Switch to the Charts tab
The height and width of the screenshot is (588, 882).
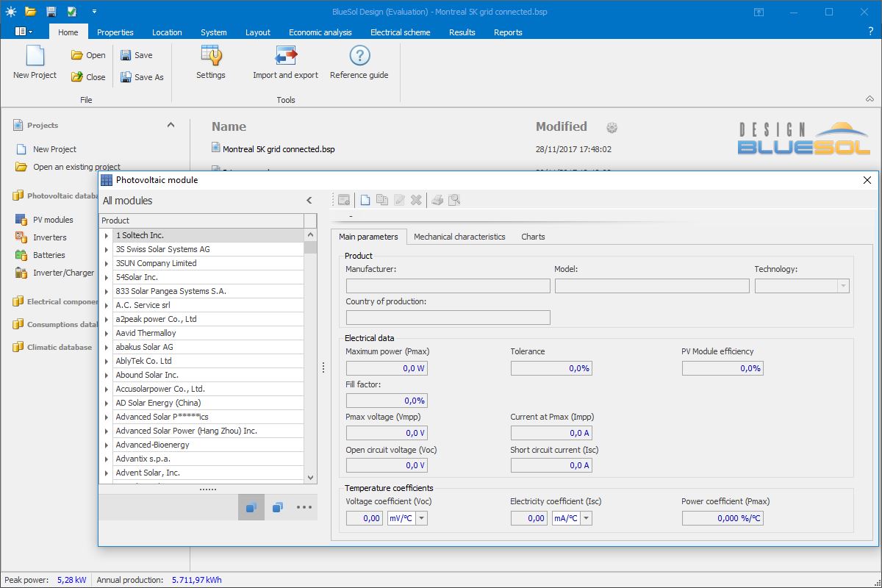point(533,237)
